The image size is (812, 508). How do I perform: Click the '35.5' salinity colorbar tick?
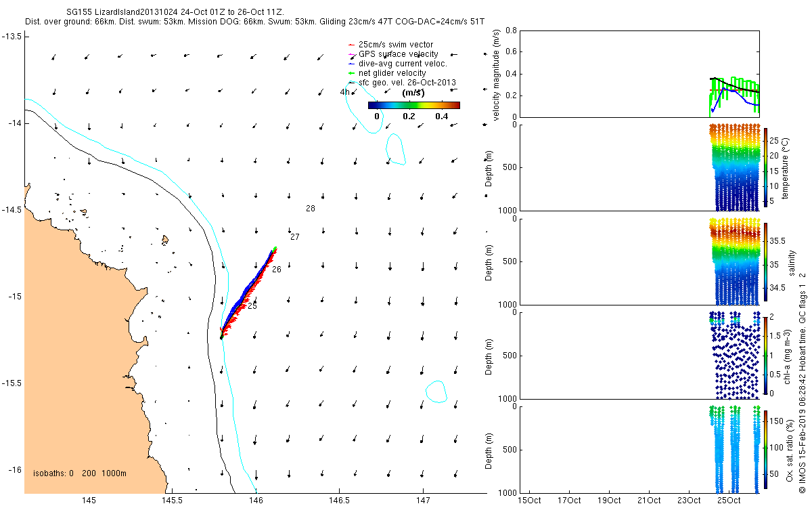(x=778, y=240)
